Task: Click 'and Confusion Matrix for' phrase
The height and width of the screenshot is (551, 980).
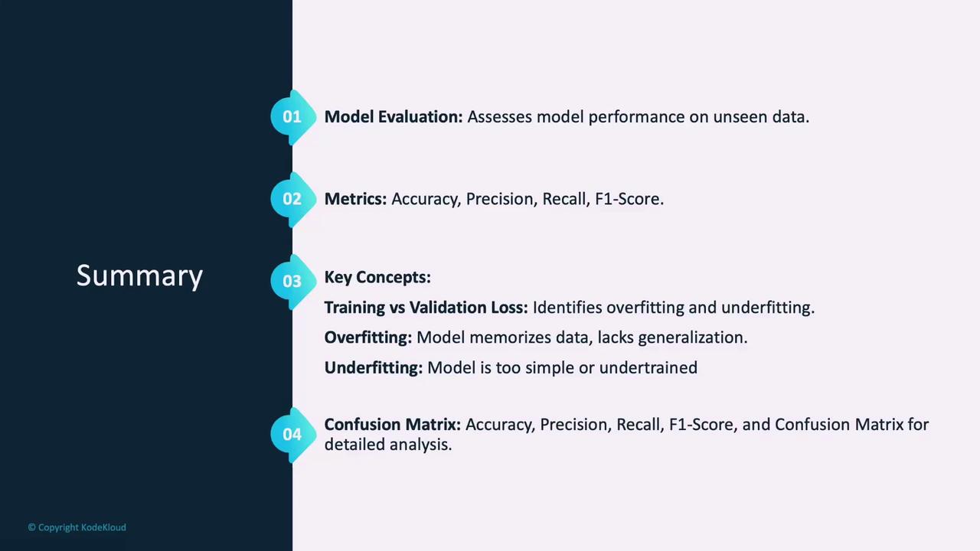Action: click(835, 425)
